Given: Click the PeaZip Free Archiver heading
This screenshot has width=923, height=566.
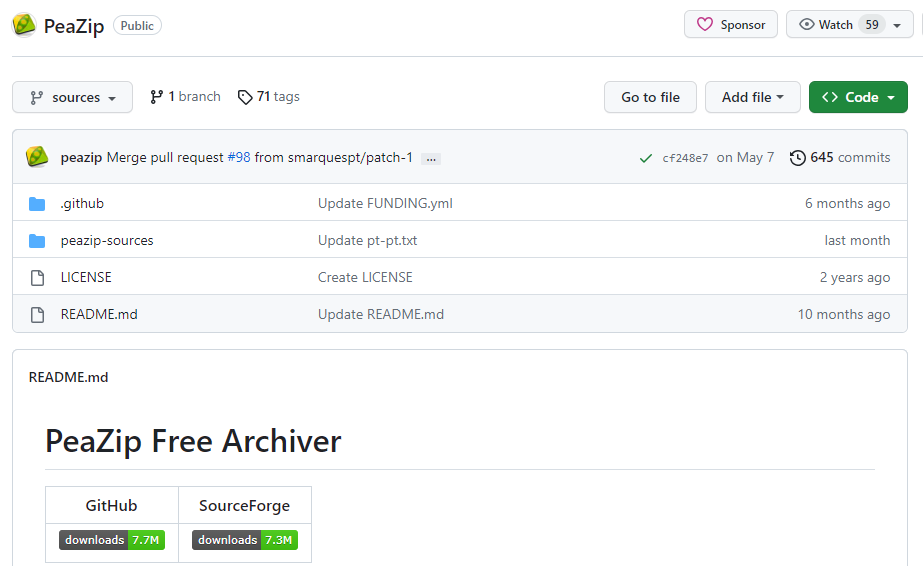Looking at the screenshot, I should click(x=193, y=441).
